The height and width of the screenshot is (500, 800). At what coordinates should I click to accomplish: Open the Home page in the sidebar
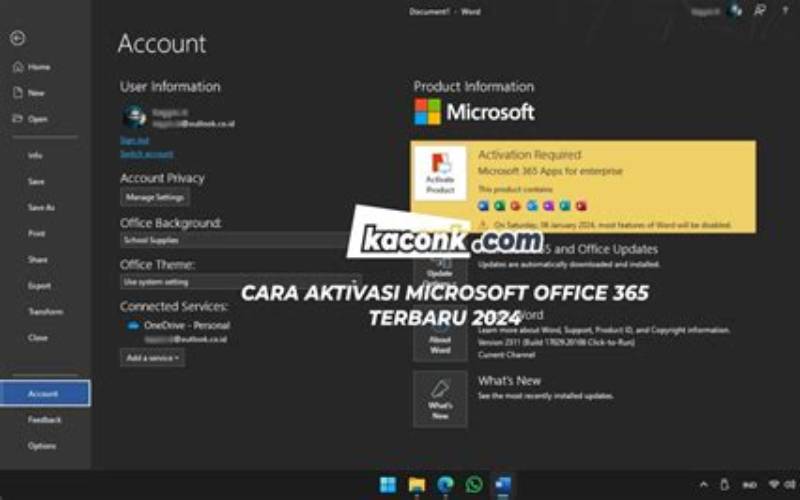[32, 67]
